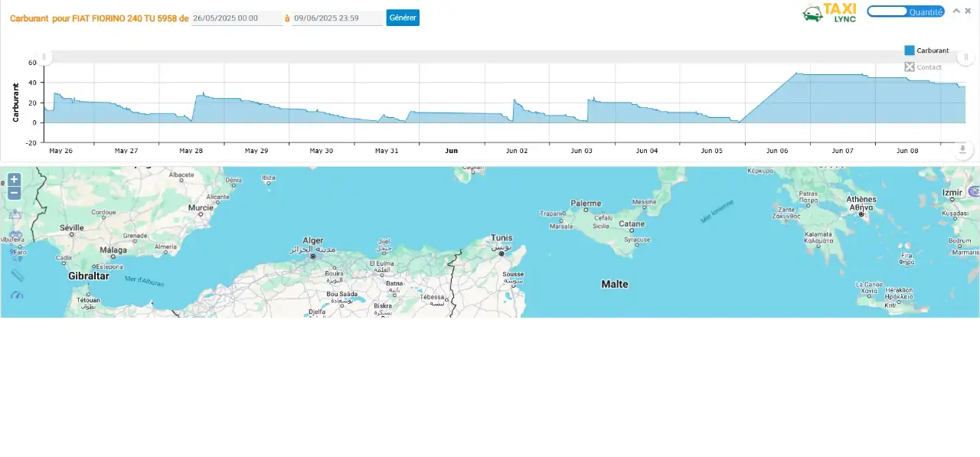Click the Gibraltar label on map
This screenshot has height=457, width=980.
point(89,276)
